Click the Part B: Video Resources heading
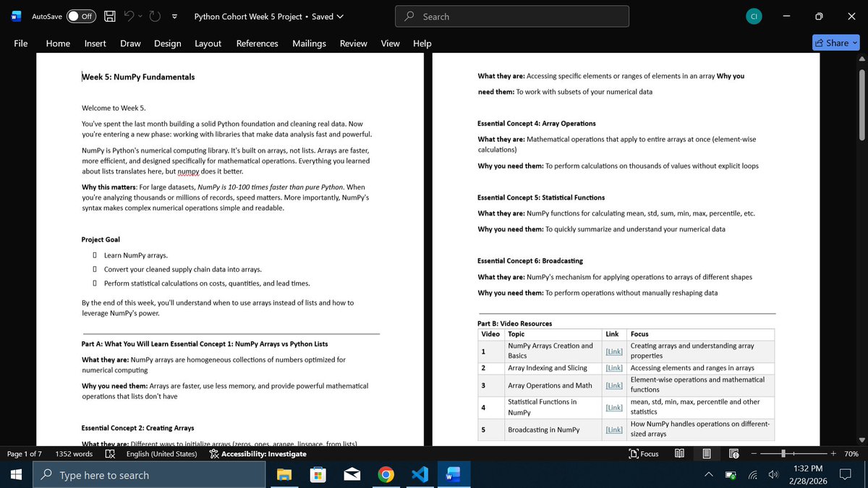Image resolution: width=868 pixels, height=488 pixels. (515, 323)
